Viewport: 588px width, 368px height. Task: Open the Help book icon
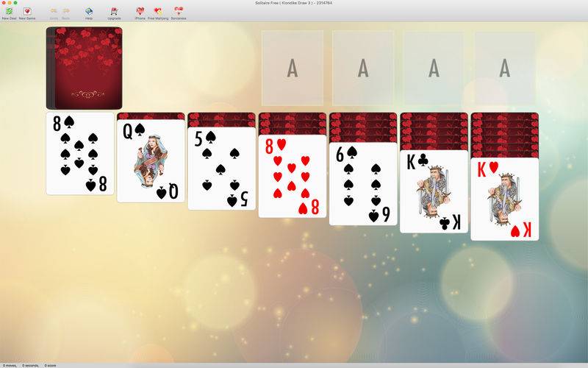click(x=89, y=11)
